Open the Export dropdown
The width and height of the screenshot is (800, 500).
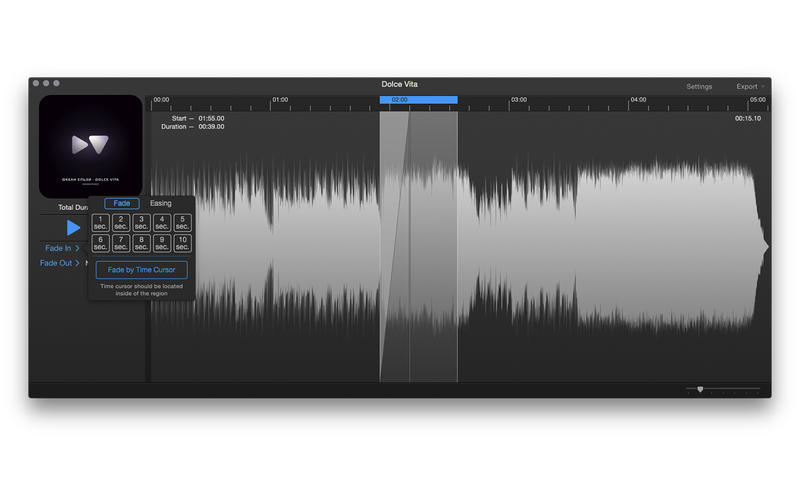pos(749,87)
